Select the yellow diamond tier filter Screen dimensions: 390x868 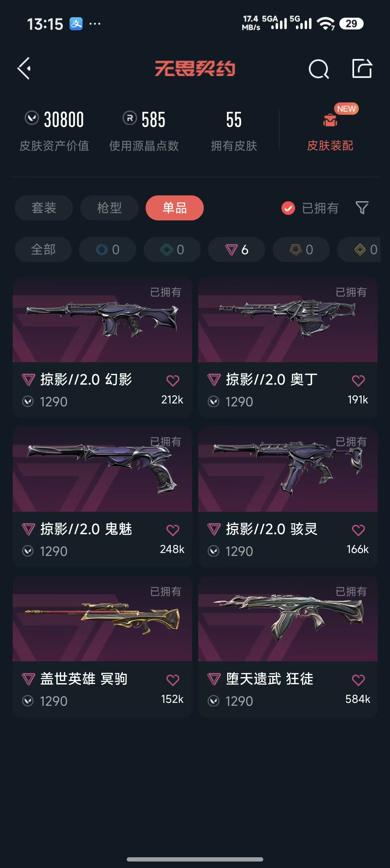coord(359,250)
